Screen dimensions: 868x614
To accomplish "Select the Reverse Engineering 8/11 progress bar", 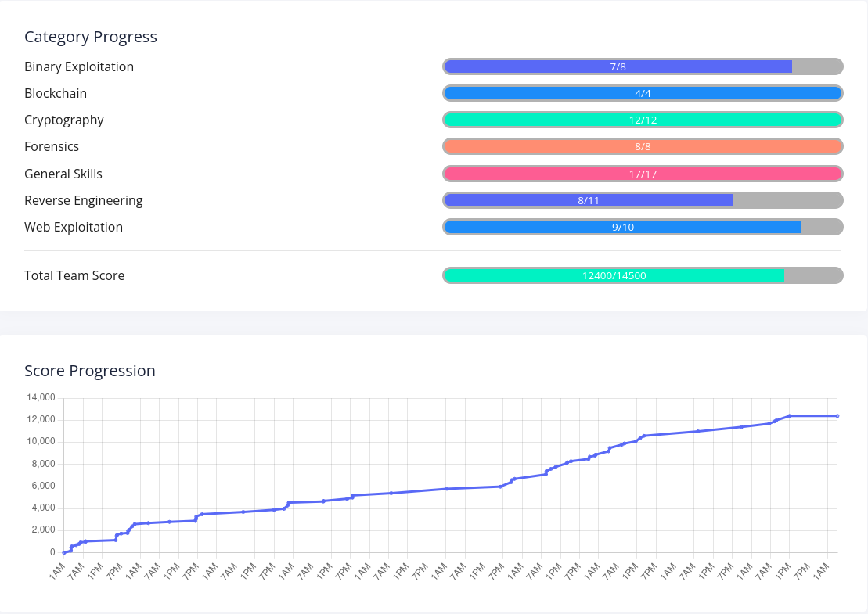I will pyautogui.click(x=643, y=200).
